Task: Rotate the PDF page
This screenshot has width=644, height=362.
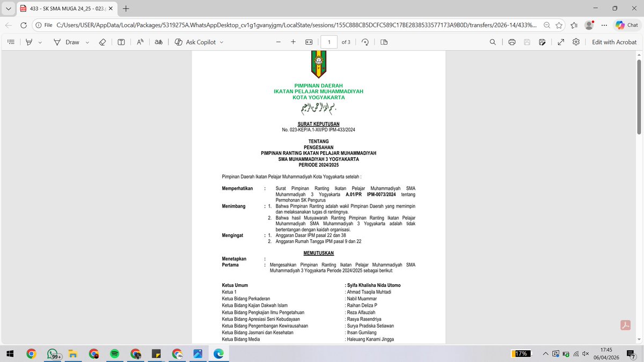Action: click(x=365, y=42)
